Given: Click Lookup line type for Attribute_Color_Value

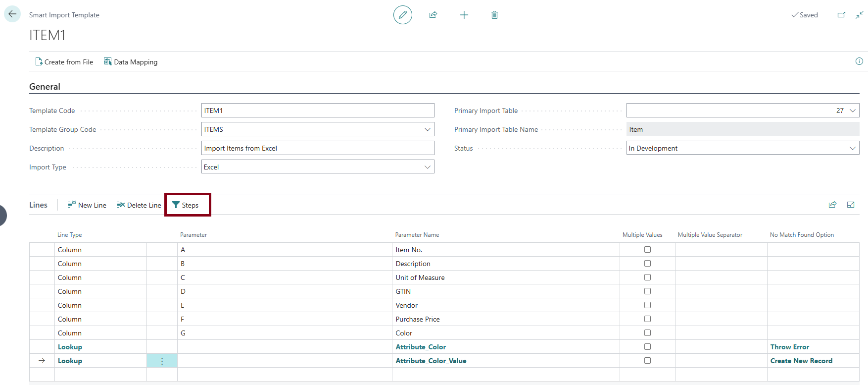Looking at the screenshot, I should (70, 361).
